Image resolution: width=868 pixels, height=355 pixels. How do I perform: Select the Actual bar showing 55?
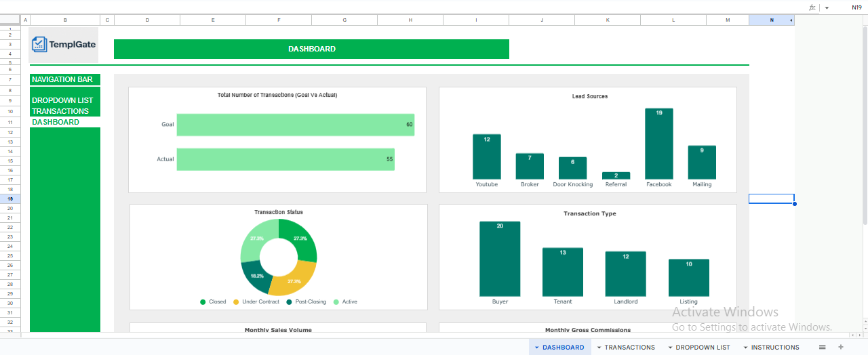coord(285,159)
